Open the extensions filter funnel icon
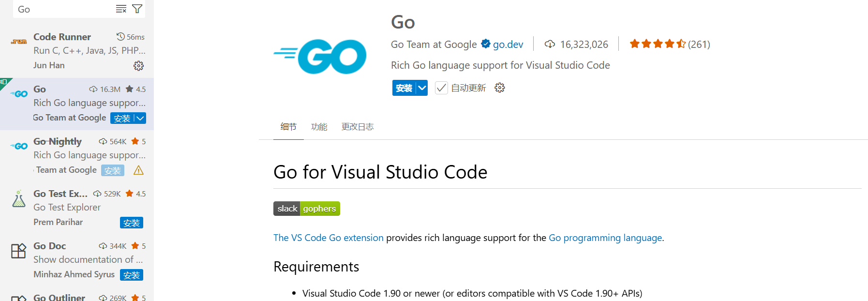868x301 pixels. click(137, 9)
